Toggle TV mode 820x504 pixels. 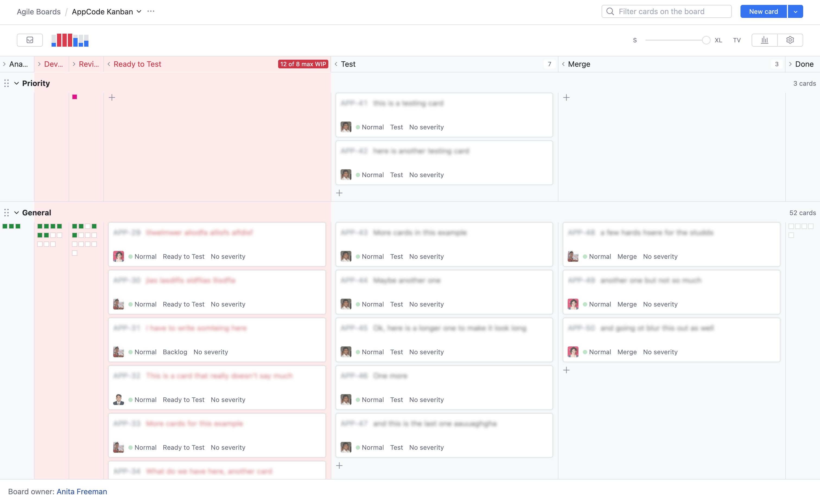click(x=737, y=40)
